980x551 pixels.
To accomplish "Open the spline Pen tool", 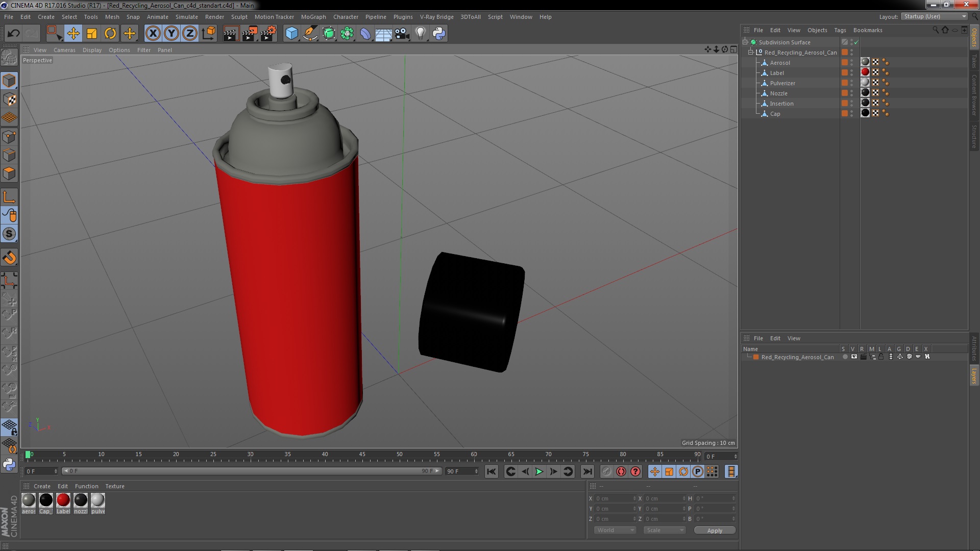I will 310,34.
